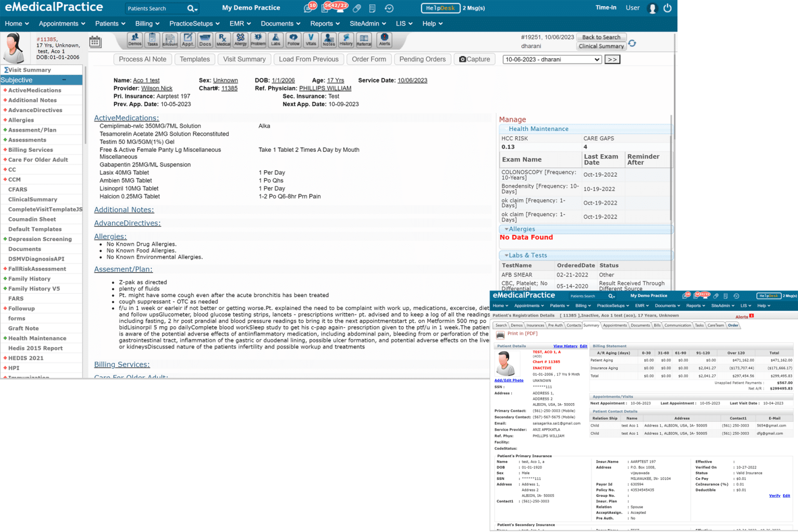Viewport: 798px width, 532px height.
Task: Open the 10-06-2023 dharani visit dropdown
Action: (552, 60)
